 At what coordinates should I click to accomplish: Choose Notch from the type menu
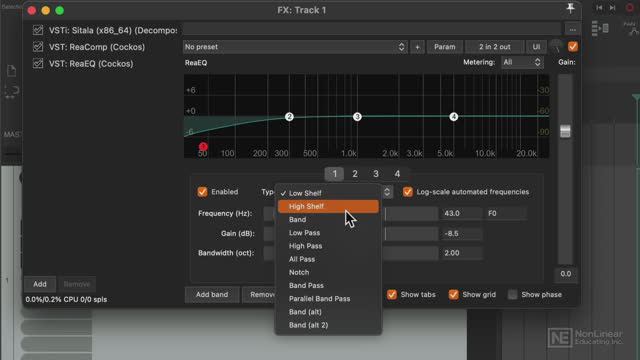point(329,272)
